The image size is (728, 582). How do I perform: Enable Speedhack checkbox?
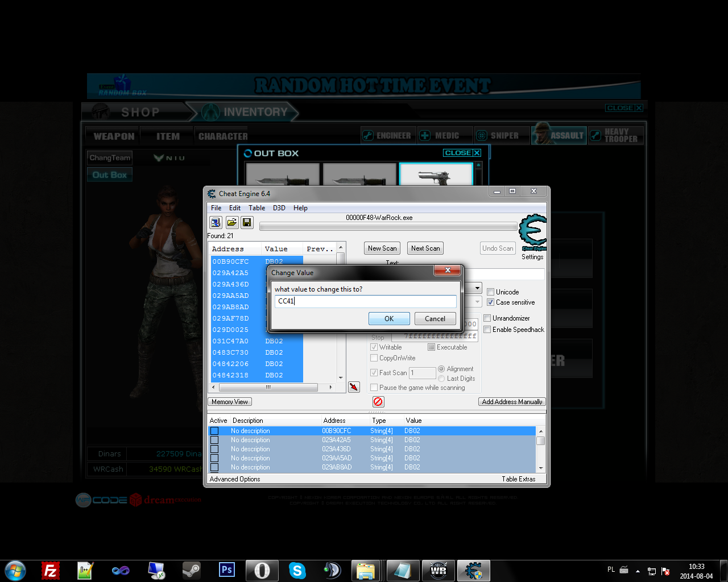[487, 330]
